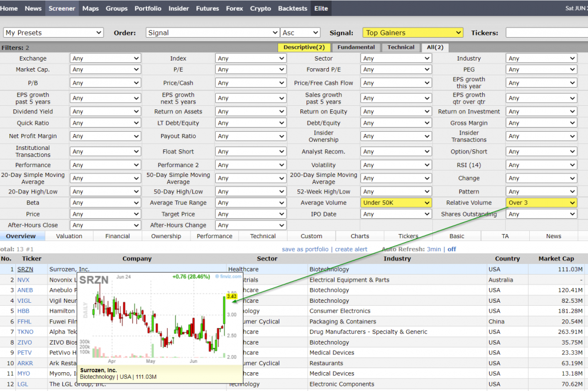Select the Charts view tab
This screenshot has width=588, height=391.
360,236
